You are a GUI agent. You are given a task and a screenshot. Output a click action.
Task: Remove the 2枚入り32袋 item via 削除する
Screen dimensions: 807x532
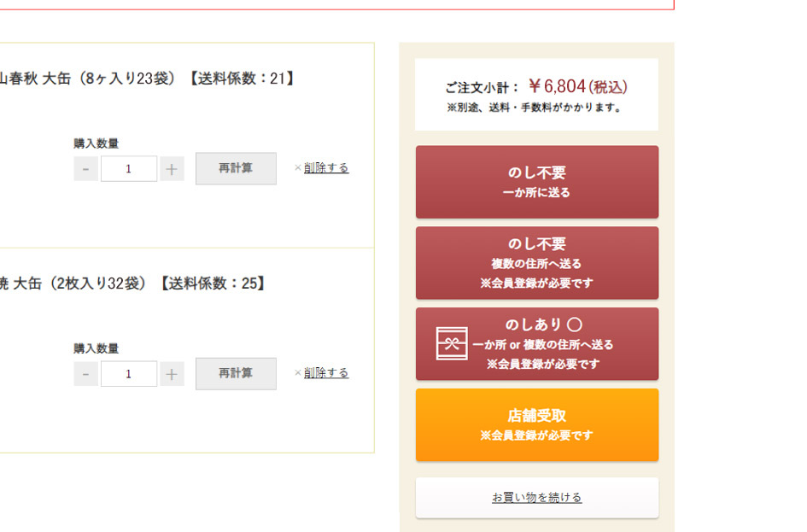pyautogui.click(x=325, y=373)
